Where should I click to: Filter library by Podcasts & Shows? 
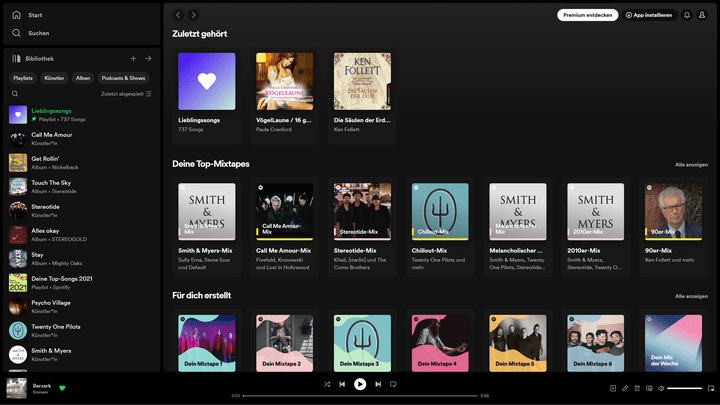click(123, 77)
